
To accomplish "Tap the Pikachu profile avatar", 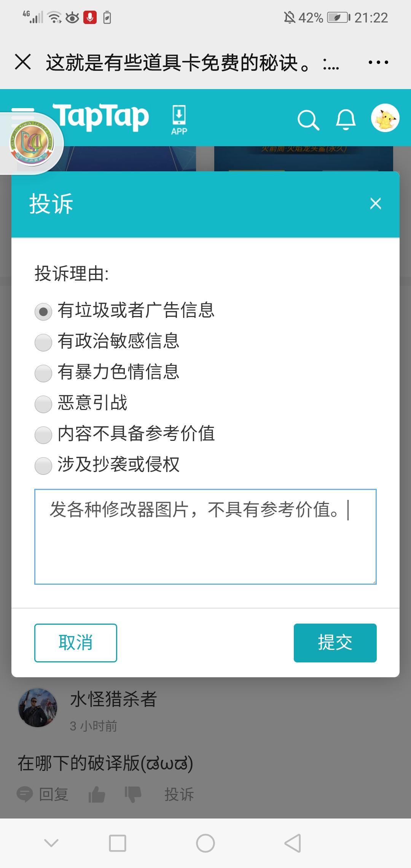I will [x=385, y=118].
